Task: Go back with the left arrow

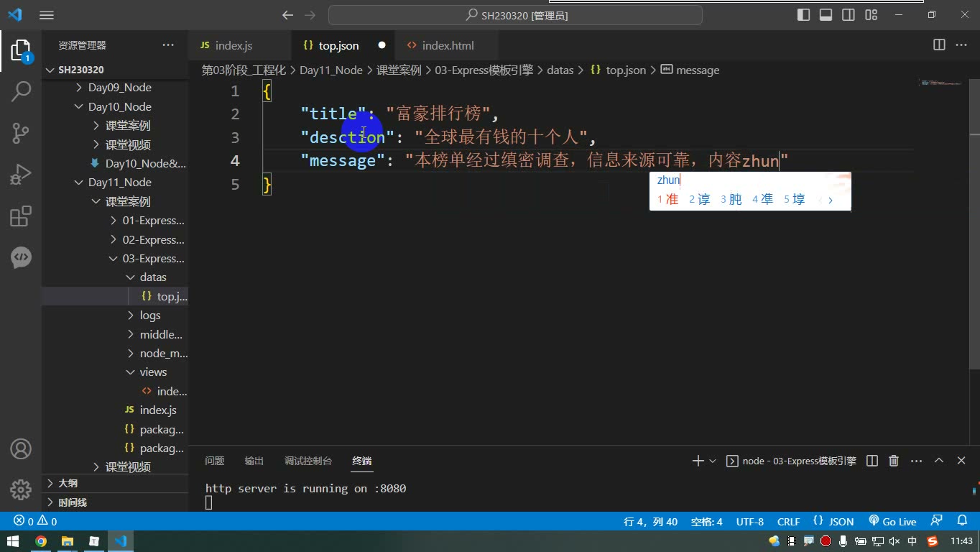Action: pos(287,15)
